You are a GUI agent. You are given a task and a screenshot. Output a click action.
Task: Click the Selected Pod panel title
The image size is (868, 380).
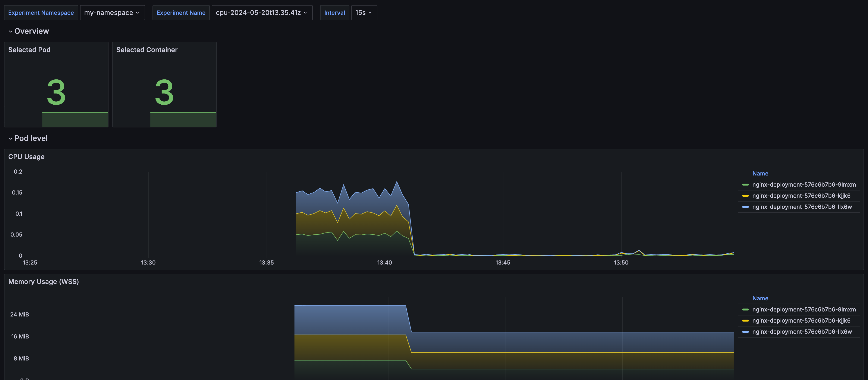click(29, 50)
